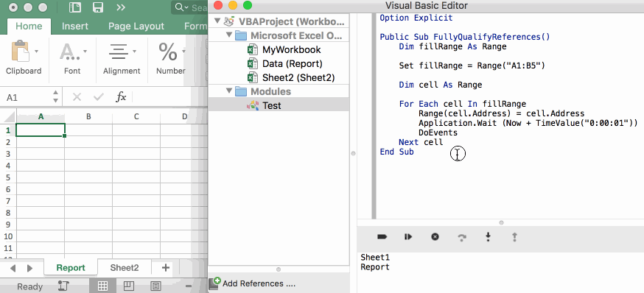Click the formula bar input area
Screen dimensions: 644x293
(x=170, y=97)
